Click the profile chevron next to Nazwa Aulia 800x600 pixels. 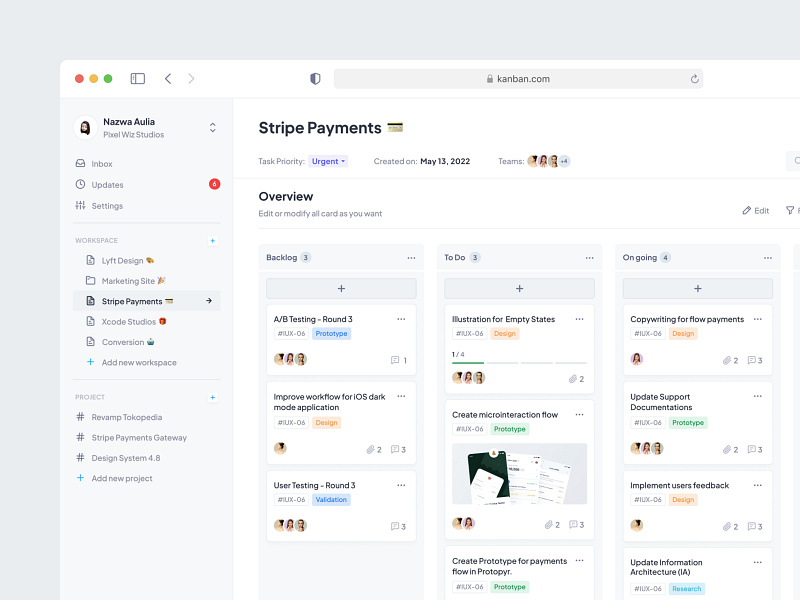(x=212, y=127)
